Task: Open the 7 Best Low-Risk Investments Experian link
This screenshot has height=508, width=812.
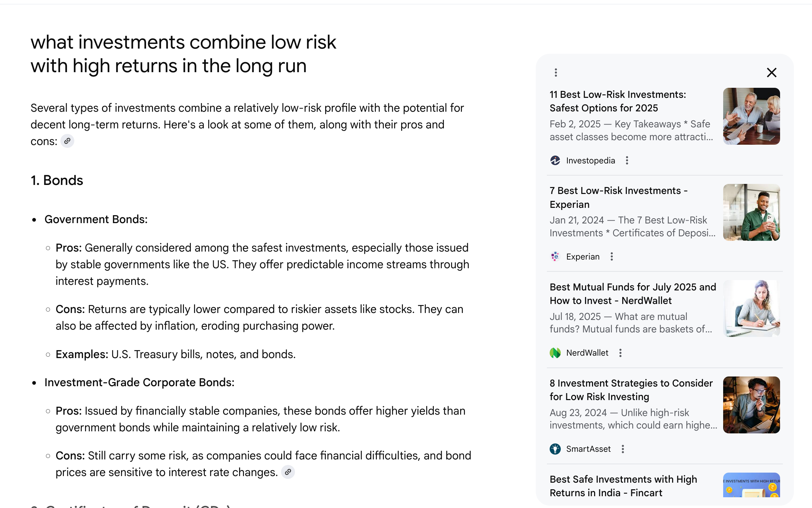Action: [x=618, y=197]
